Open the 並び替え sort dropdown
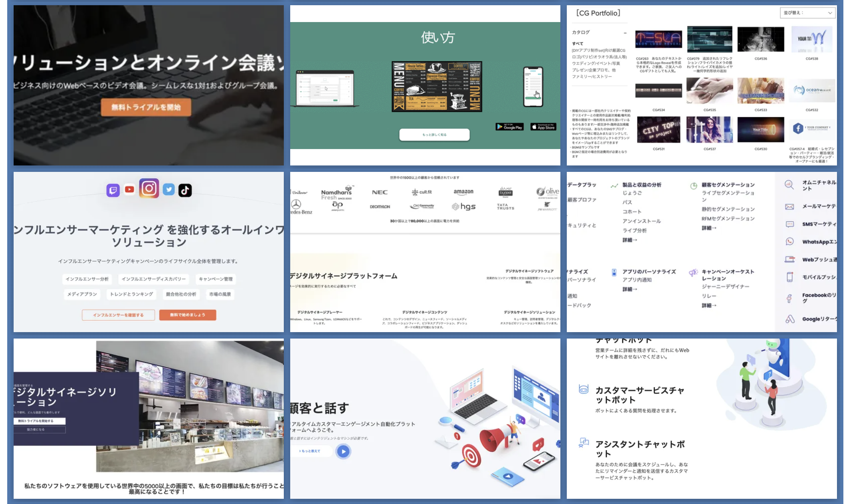The image size is (853, 504). (808, 13)
